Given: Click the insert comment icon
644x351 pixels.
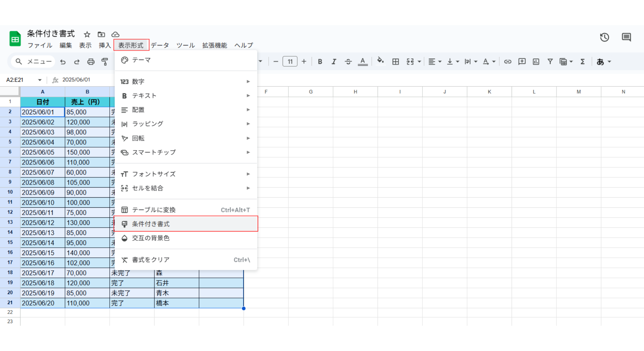Looking at the screenshot, I should pyautogui.click(x=522, y=61).
